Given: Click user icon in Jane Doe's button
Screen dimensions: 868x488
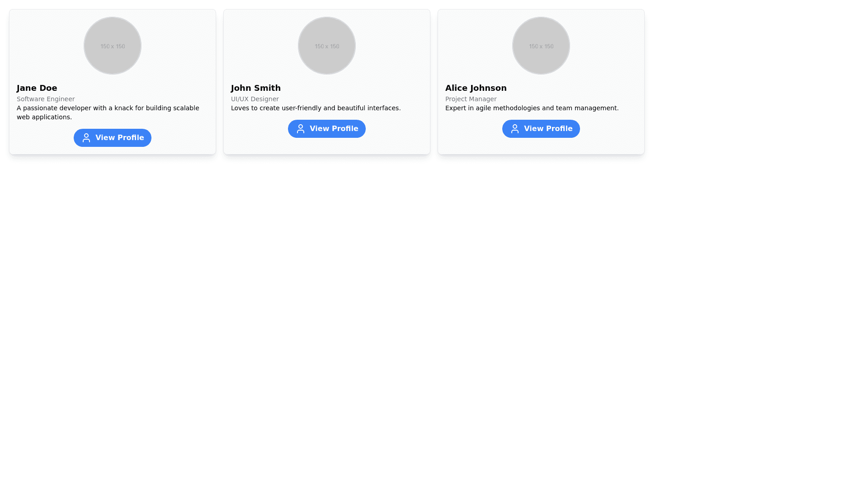Looking at the screenshot, I should point(86,138).
